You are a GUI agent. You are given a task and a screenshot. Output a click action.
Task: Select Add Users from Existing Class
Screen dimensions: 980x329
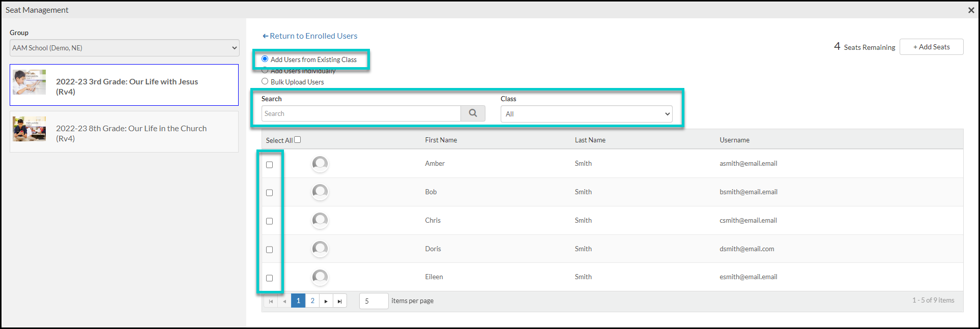point(265,59)
